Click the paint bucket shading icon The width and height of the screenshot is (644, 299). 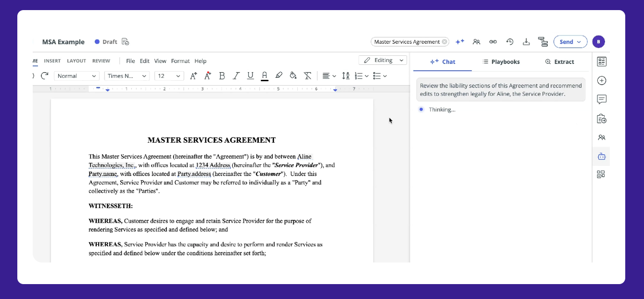tap(293, 75)
